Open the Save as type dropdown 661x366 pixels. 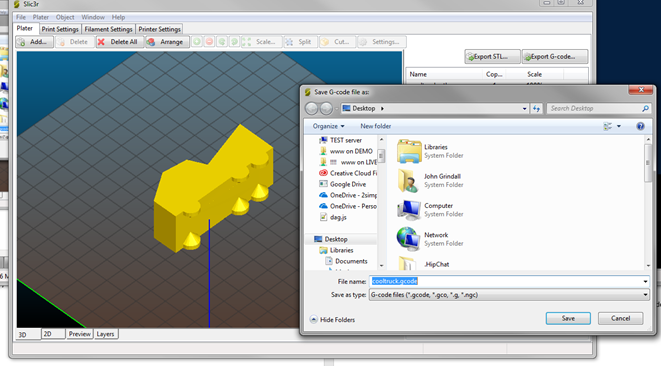509,295
